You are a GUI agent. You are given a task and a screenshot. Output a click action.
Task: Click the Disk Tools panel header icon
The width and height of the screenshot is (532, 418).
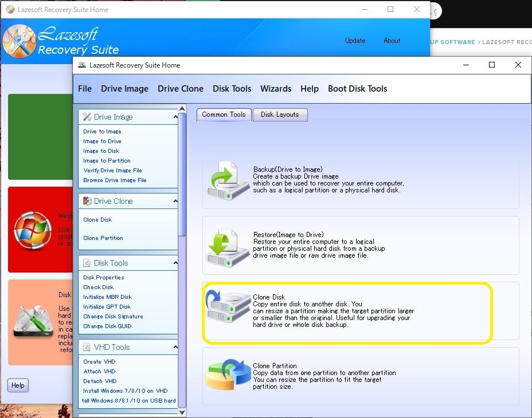click(87, 263)
